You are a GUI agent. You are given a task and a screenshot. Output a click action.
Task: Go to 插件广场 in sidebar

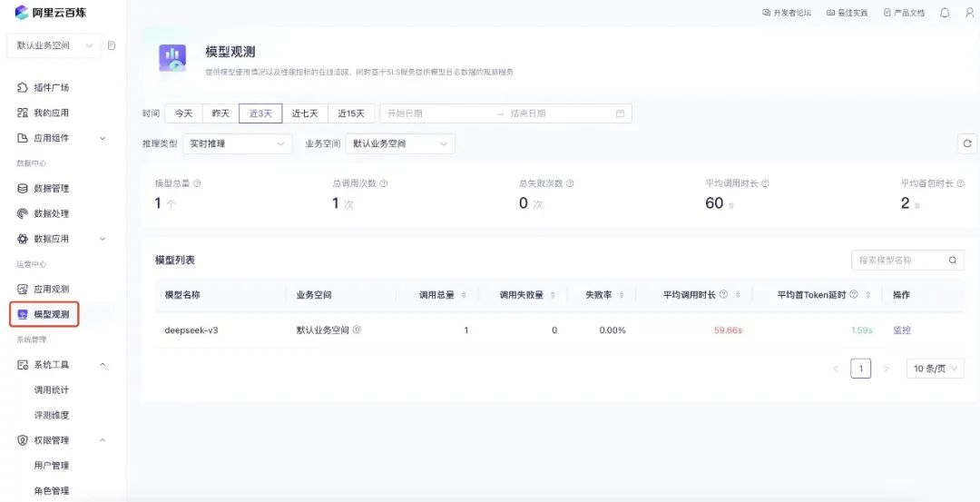[51, 88]
